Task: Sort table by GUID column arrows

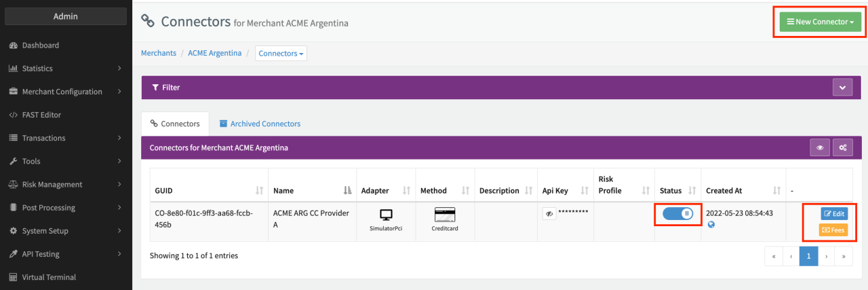Action: tap(259, 191)
